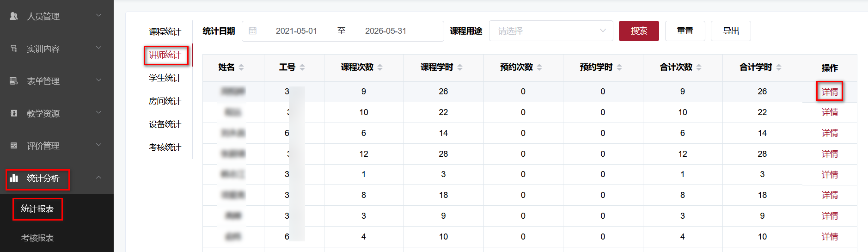The image size is (868, 252).
Task: Click end date 2026-05-31 field
Action: coord(385,31)
